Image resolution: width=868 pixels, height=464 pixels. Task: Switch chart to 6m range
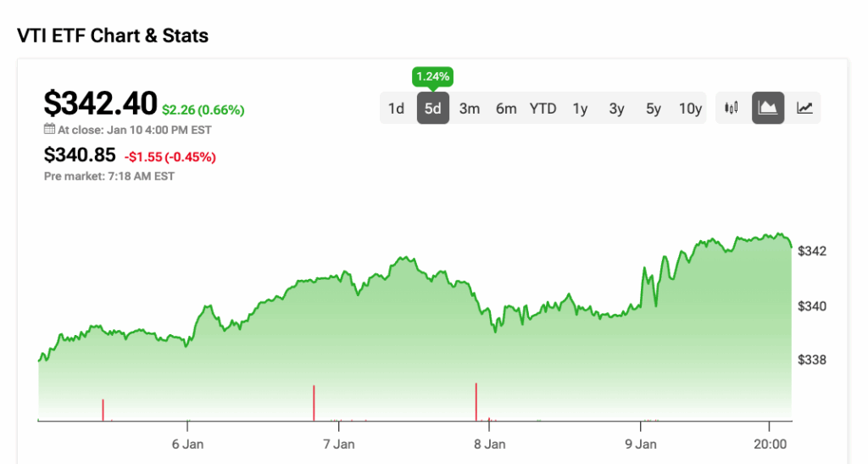coord(506,108)
